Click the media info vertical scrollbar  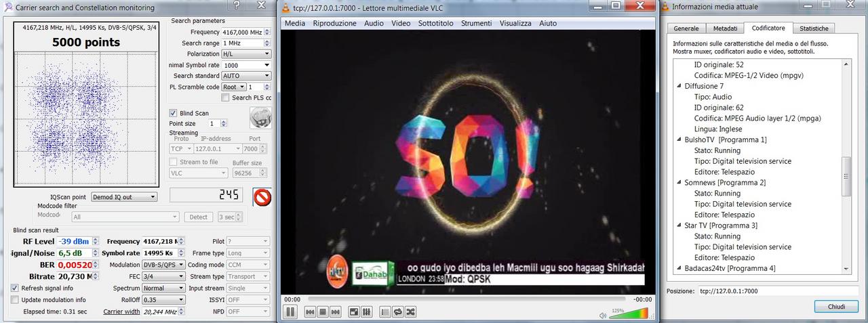tap(846, 167)
